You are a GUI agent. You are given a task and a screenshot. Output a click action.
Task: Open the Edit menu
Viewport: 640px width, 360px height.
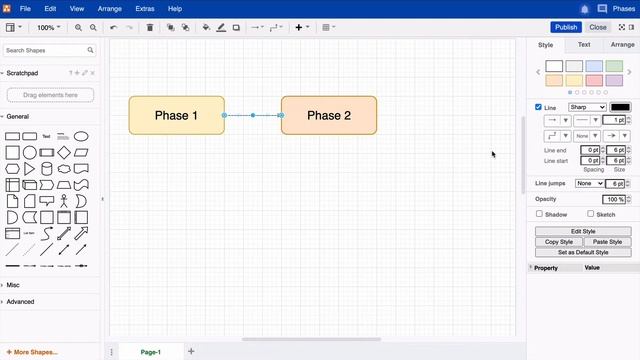pyautogui.click(x=50, y=9)
